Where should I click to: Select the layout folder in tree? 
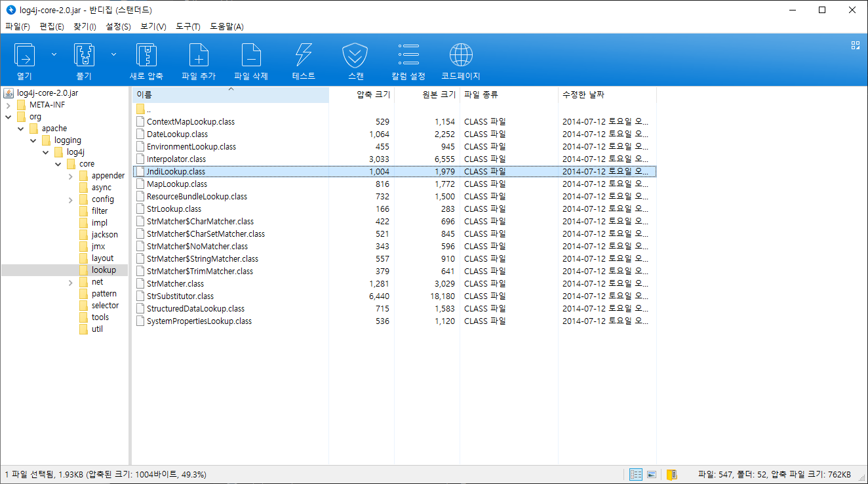tap(102, 258)
